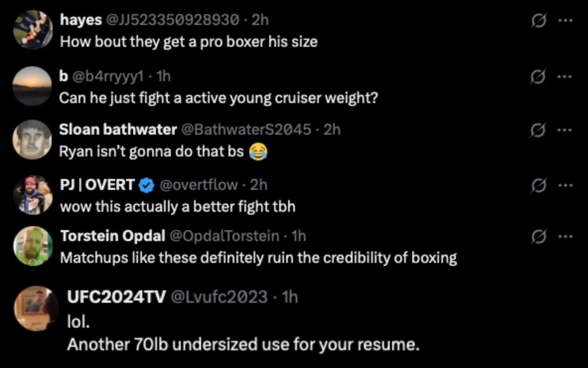Open Torstein Opdal's display name link
The height and width of the screenshot is (368, 588).
(x=113, y=236)
